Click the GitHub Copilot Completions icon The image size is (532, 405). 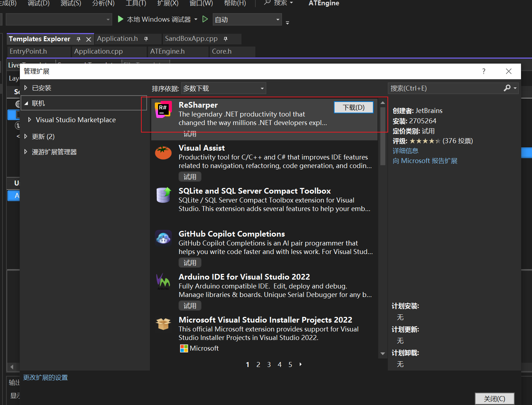point(163,238)
